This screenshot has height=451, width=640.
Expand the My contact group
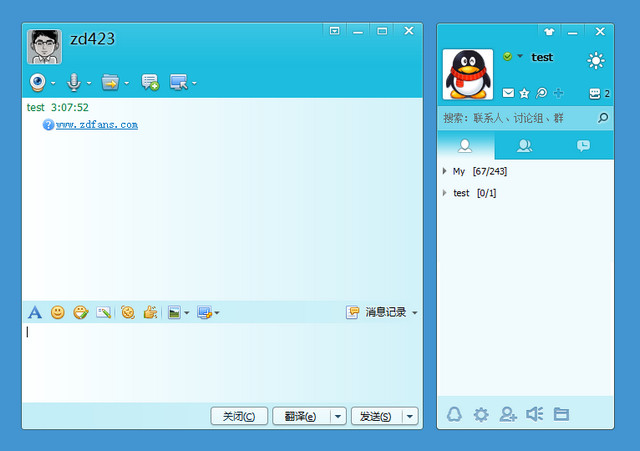pyautogui.click(x=444, y=172)
